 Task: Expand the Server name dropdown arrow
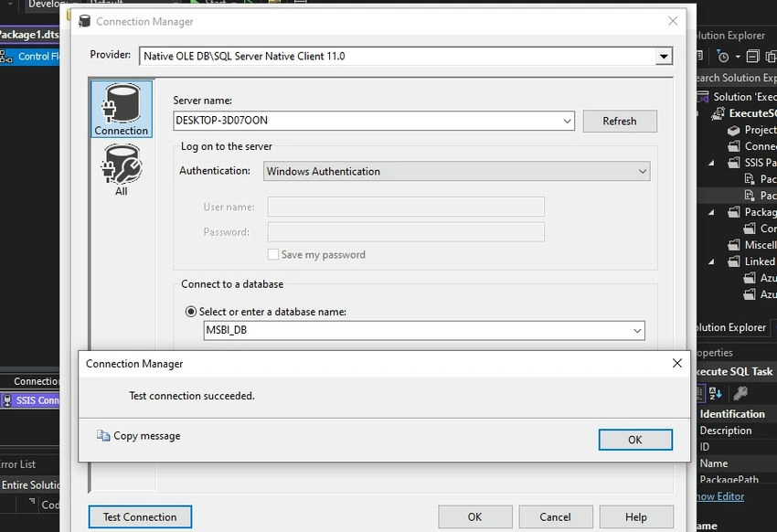568,121
